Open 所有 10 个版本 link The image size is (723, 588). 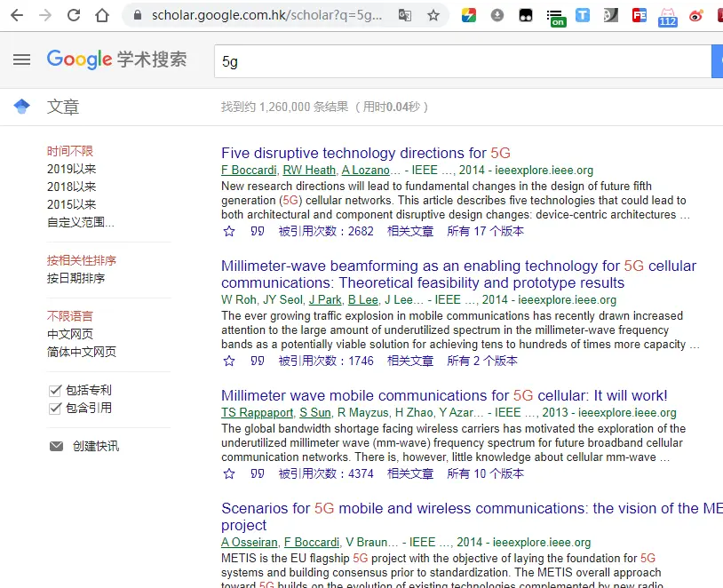[486, 473]
